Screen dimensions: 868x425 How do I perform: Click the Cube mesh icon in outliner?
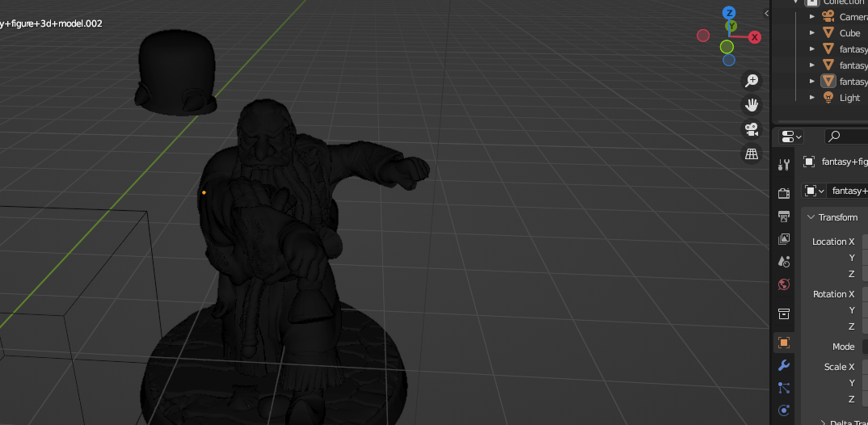click(x=828, y=32)
